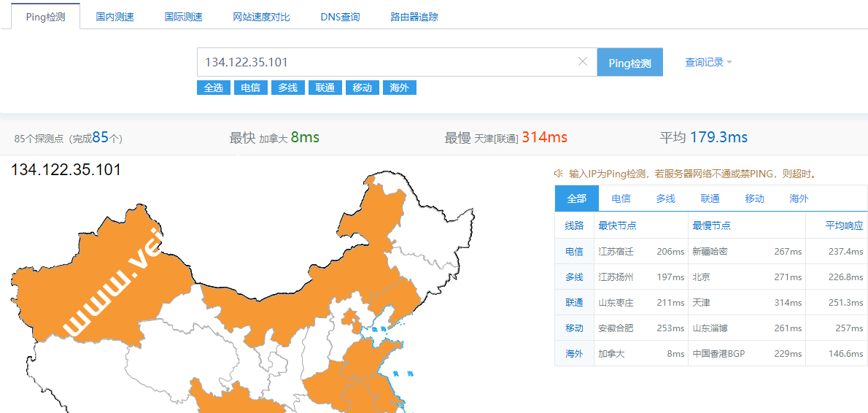Click the 加拿大 fastest node cell in table
This screenshot has width=868, height=413.
coord(611,353)
